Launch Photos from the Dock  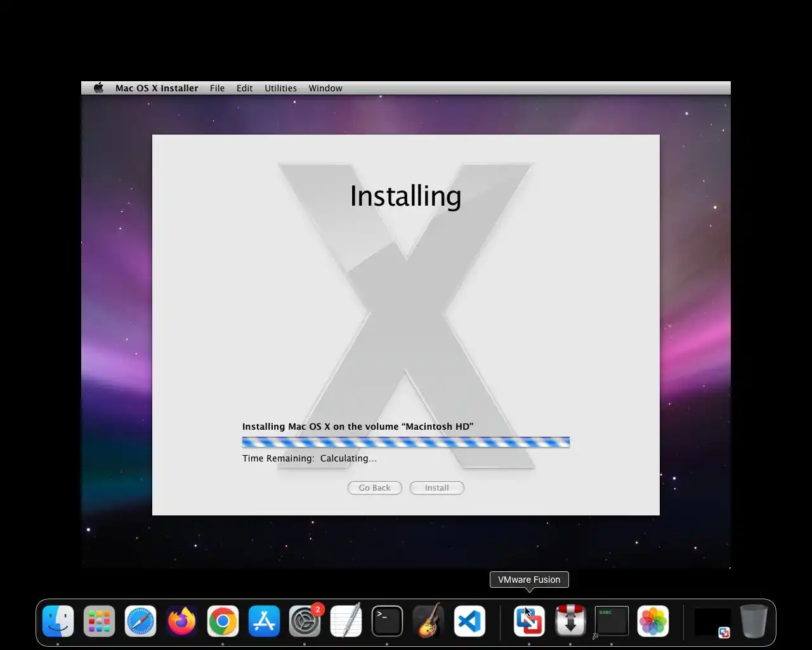pyautogui.click(x=653, y=621)
